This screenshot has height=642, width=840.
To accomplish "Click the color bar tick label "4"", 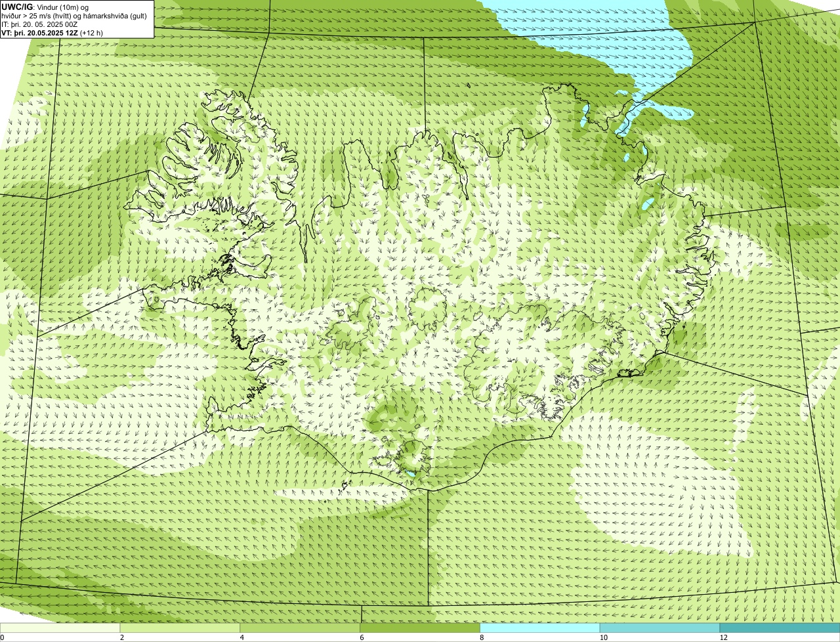I will pyautogui.click(x=242, y=637).
